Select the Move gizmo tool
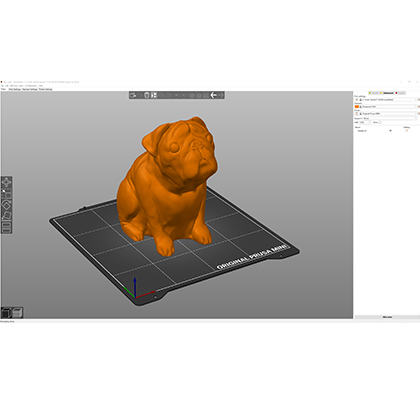 tap(7, 182)
